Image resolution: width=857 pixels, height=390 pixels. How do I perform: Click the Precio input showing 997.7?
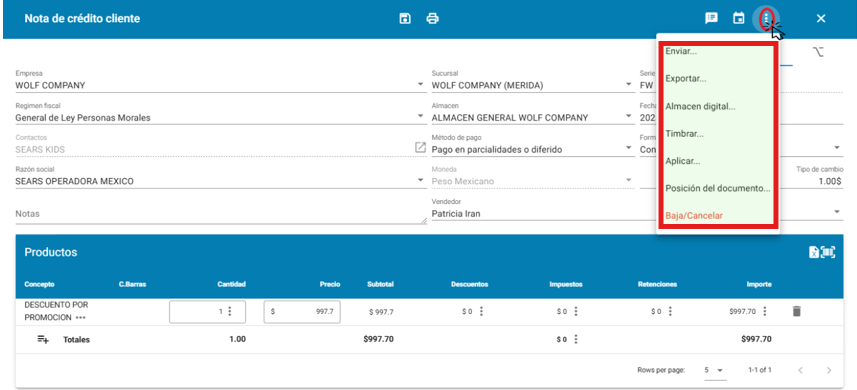pos(302,311)
